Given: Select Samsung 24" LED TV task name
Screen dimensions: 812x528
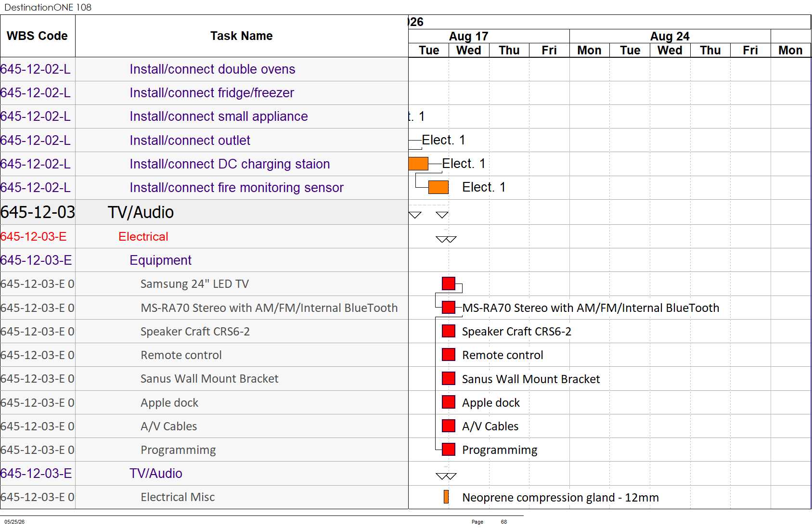Looking at the screenshot, I should click(x=194, y=284).
